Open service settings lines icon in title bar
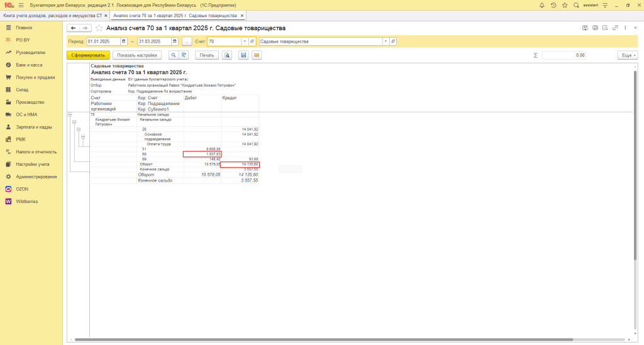Viewport: 644px width, 345px height. pyautogui.click(x=605, y=5)
